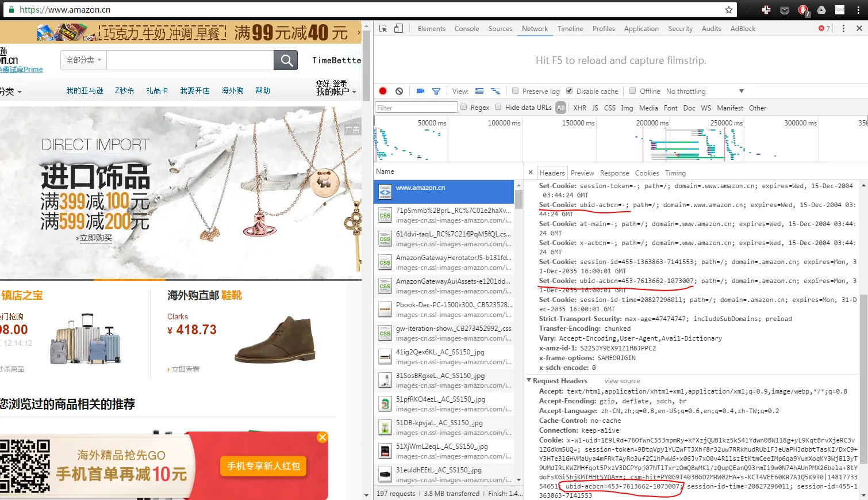This screenshot has height=500, width=868.
Task: Open the Application tab
Action: 641,28
